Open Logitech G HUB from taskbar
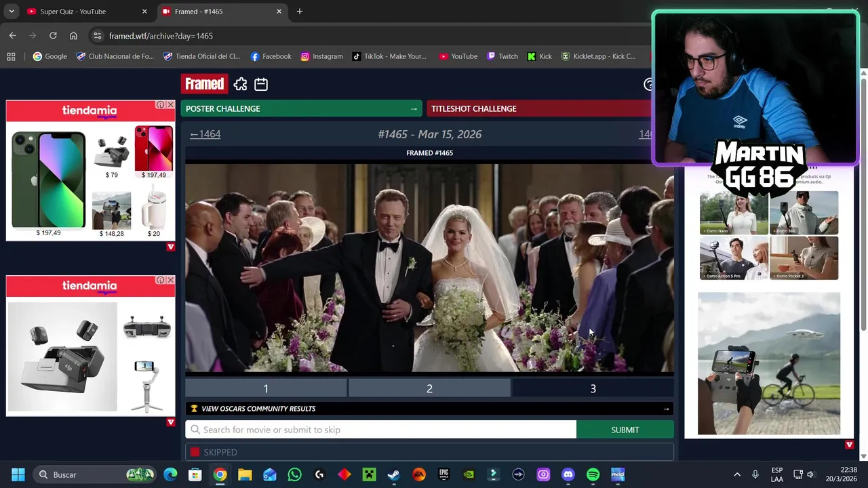This screenshot has width=868, height=488. pyautogui.click(x=319, y=474)
